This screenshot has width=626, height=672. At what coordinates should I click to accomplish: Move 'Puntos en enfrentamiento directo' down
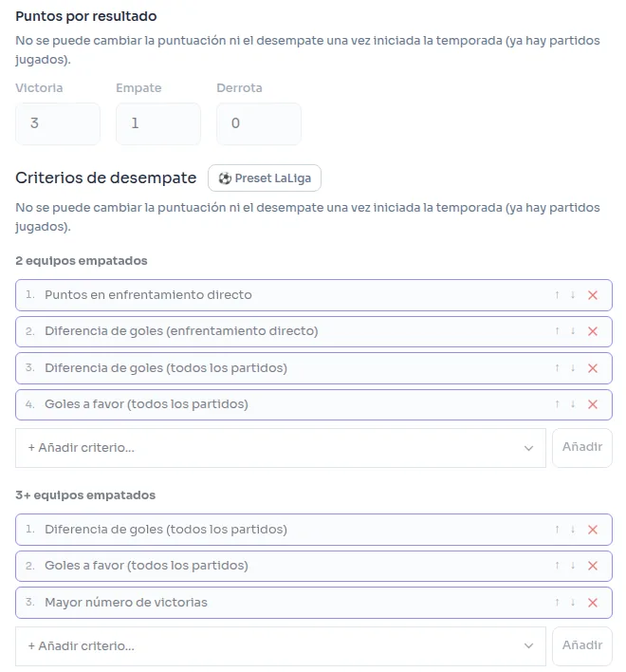pos(573,295)
